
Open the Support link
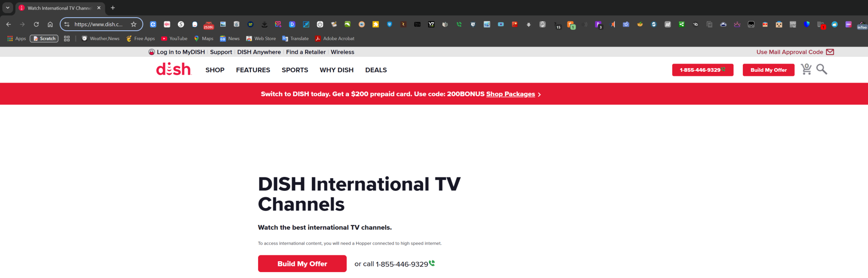221,52
